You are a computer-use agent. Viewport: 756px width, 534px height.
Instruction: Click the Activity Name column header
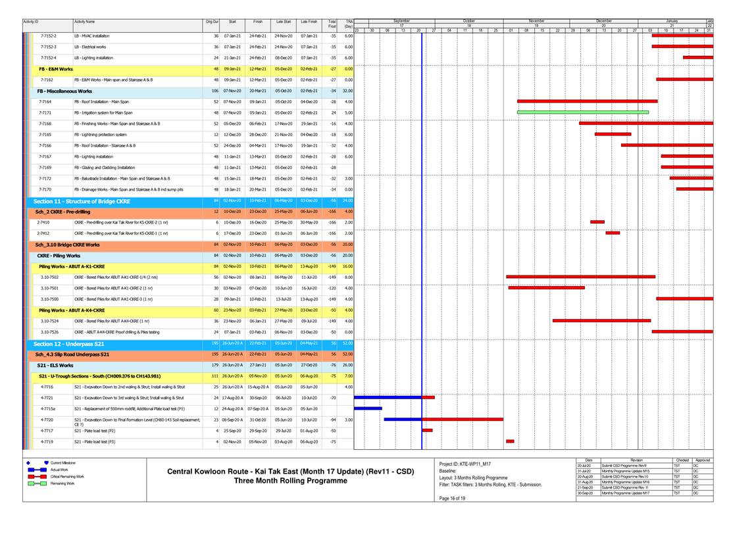click(84, 22)
